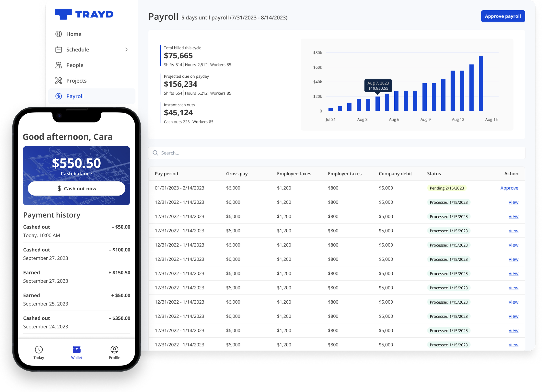
Task: Tap the Cash out now button
Action: point(77,189)
